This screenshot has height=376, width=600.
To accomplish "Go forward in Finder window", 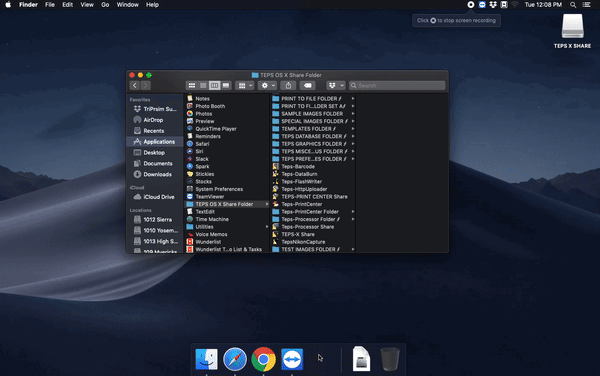I will 146,85.
